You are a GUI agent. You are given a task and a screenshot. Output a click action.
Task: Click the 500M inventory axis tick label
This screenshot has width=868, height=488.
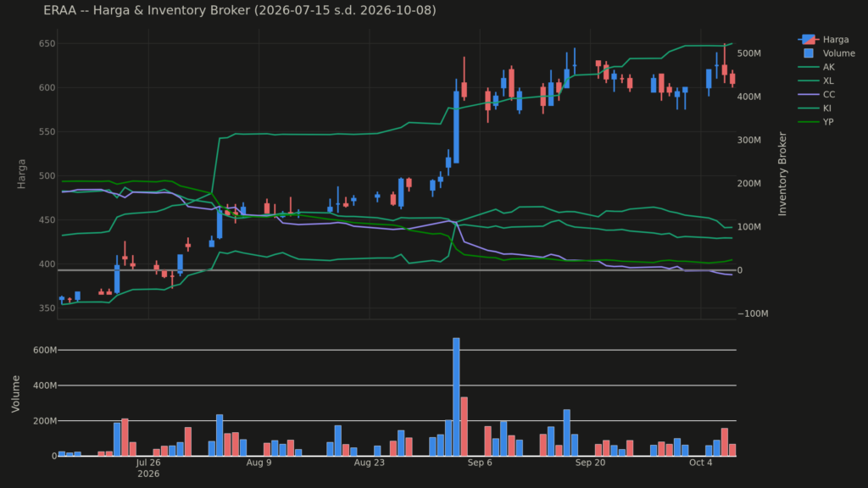point(749,53)
